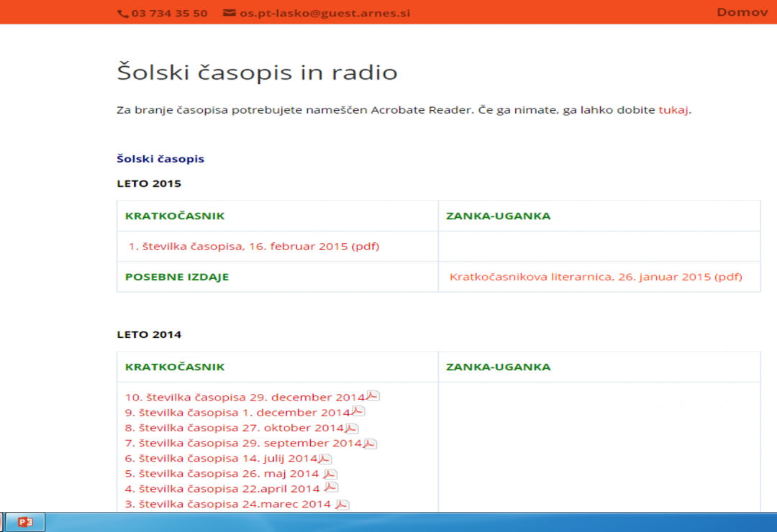
Task: Open 4. številka časopisa 22.april 2014 link
Action: click(x=222, y=489)
